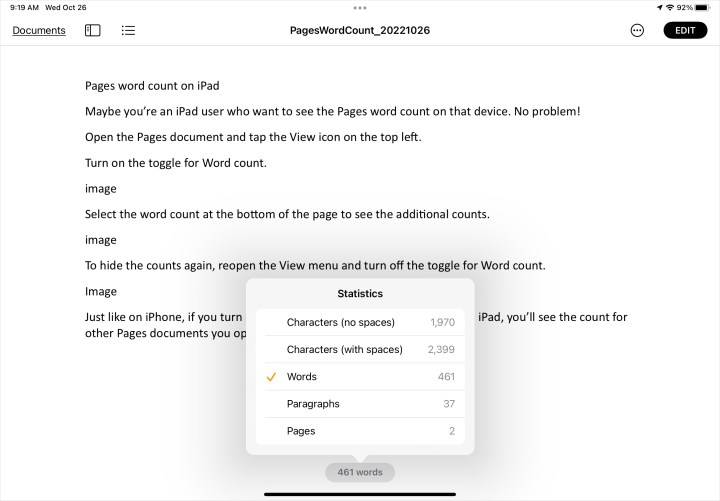Viewport: 720px width, 501px height.
Task: Tap the line 'Select the word count at the bottom'
Action: (x=287, y=214)
